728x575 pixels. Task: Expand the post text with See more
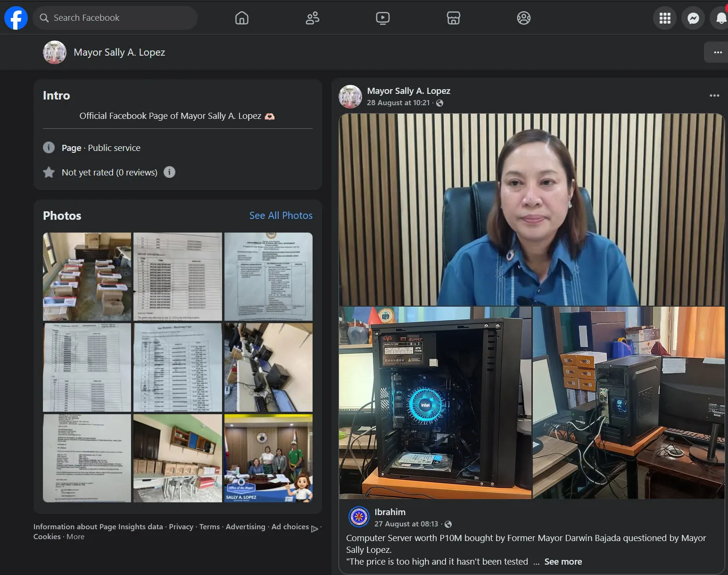tap(563, 562)
